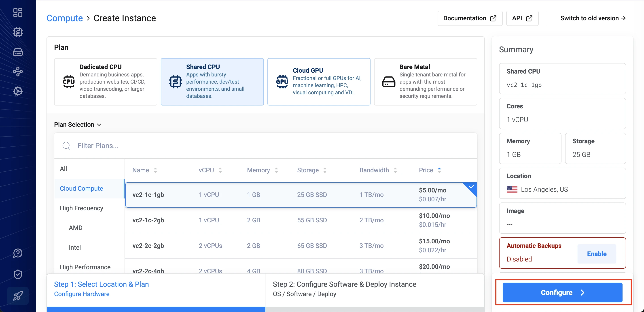The width and height of the screenshot is (644, 312).
Task: Click the '$15.00/mo' price text
Action: (434, 241)
